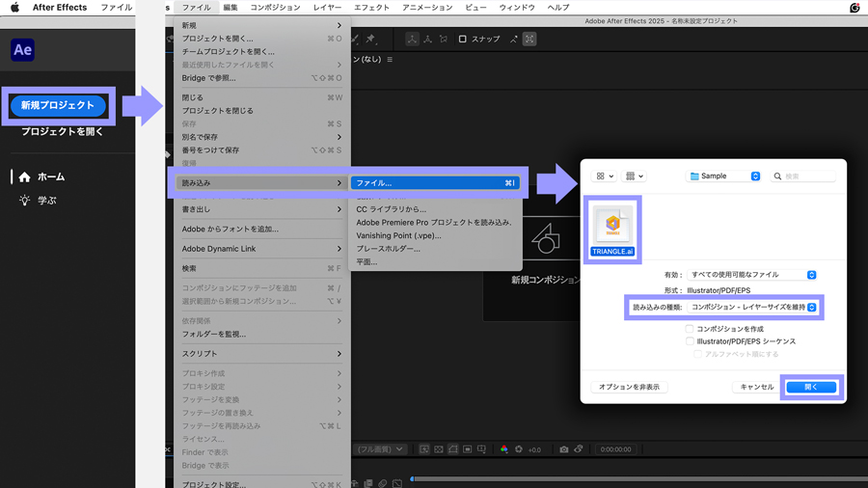The image size is (868, 488).
Task: Take a snapshot with the camera icon
Action: point(563,449)
